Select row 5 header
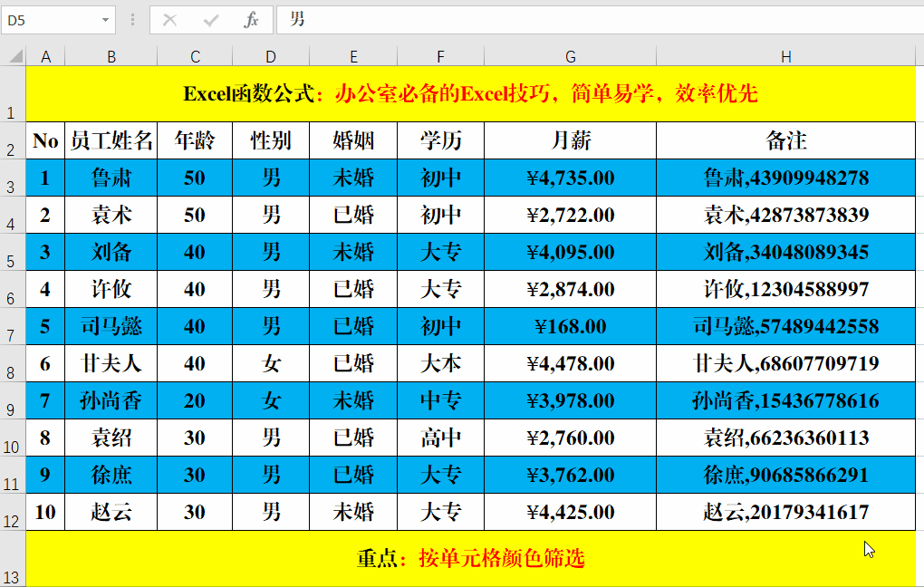Viewport: 924px width, 587px height. click(x=13, y=252)
